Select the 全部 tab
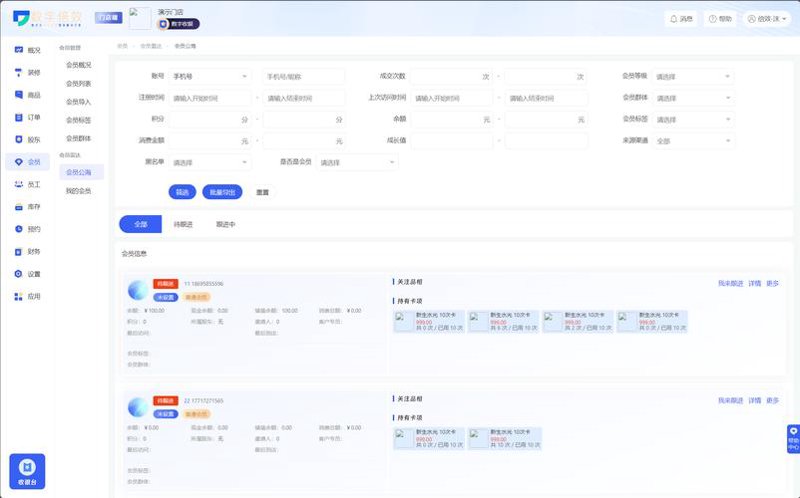The image size is (800, 498). coord(140,224)
